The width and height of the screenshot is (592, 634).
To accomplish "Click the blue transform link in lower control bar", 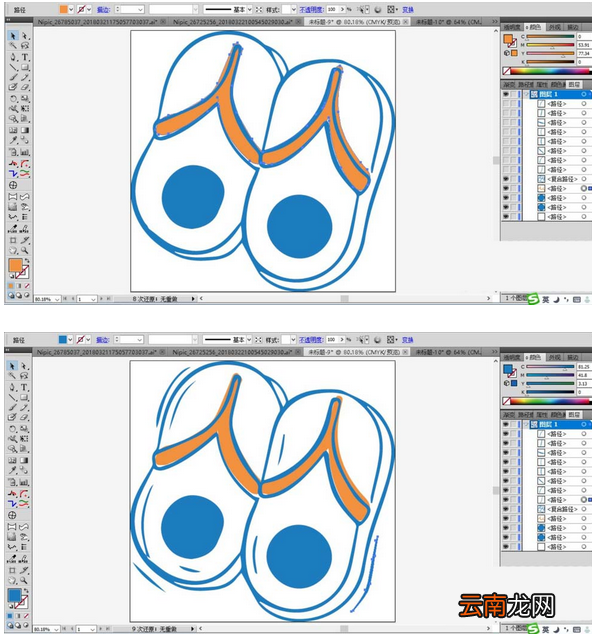I will coord(408,340).
